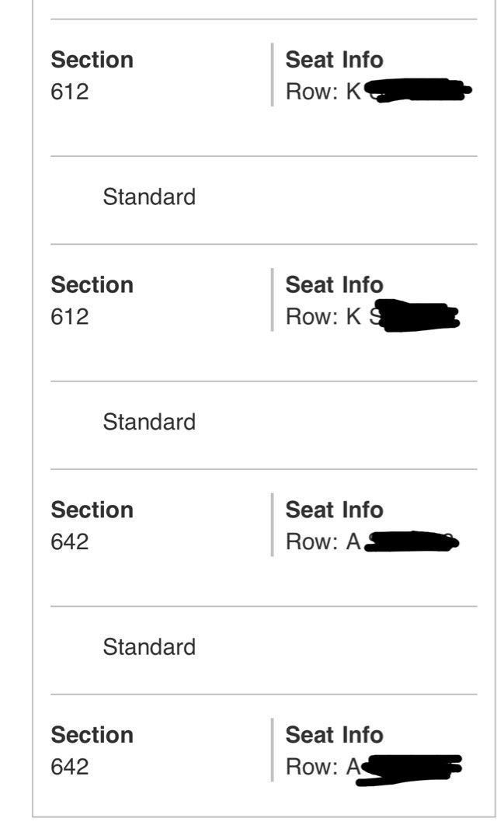Click the Section heading on the first 612 ticket
This screenshot has height=839, width=504.
click(x=92, y=60)
